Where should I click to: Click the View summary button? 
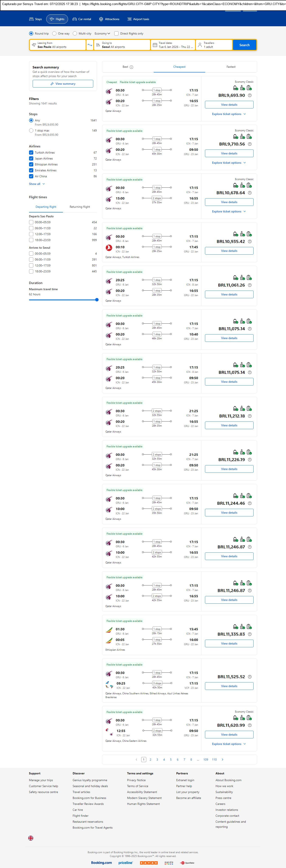click(63, 84)
